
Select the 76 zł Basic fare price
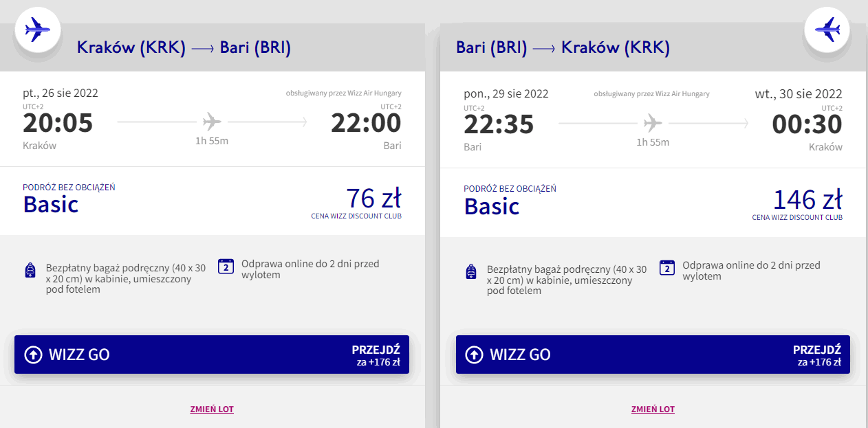click(373, 199)
